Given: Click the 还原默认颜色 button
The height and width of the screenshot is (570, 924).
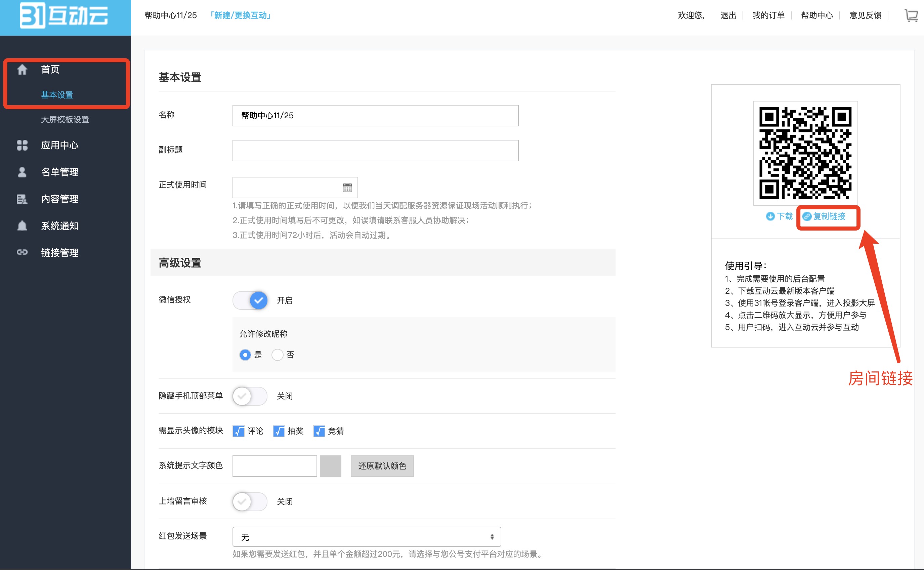Looking at the screenshot, I should (x=382, y=466).
